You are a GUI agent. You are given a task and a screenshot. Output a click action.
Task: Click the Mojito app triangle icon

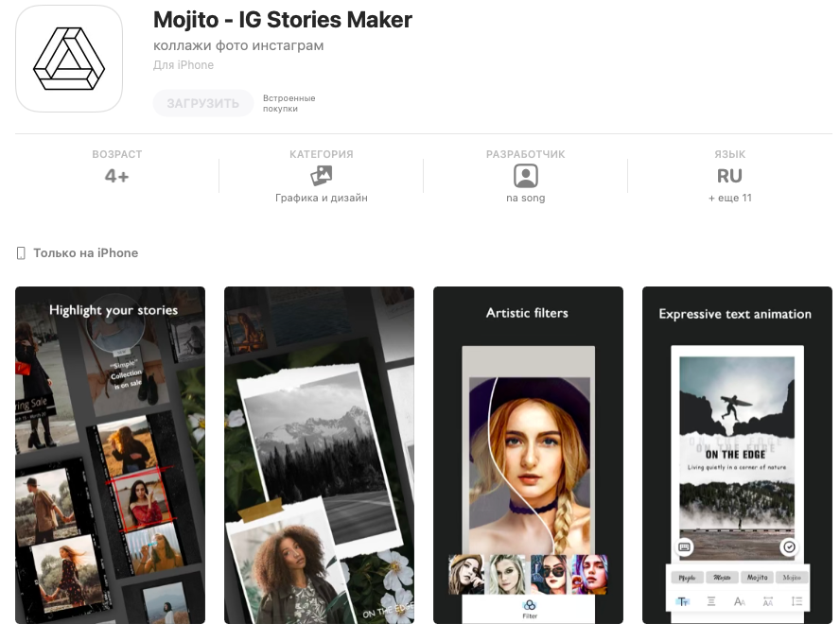[69, 59]
